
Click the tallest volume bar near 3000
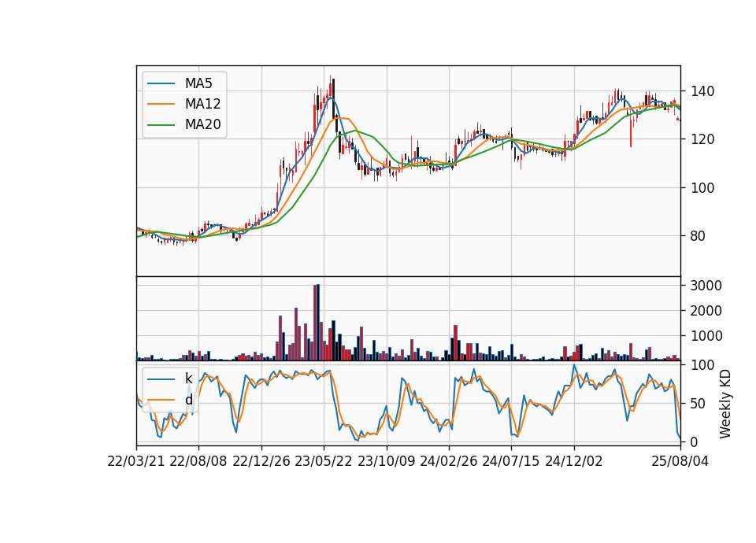pyautogui.click(x=318, y=323)
